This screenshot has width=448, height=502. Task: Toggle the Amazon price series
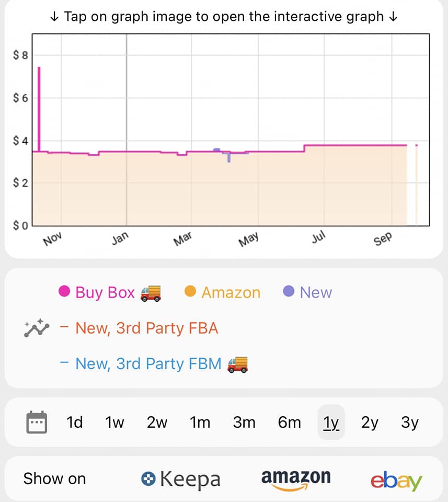[223, 293]
